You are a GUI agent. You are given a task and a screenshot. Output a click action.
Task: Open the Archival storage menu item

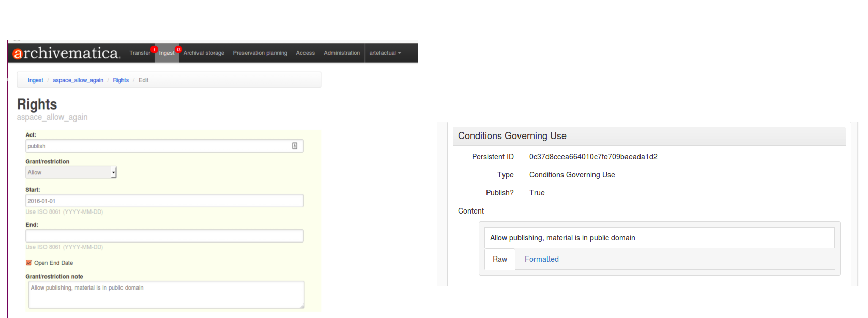pyautogui.click(x=204, y=53)
